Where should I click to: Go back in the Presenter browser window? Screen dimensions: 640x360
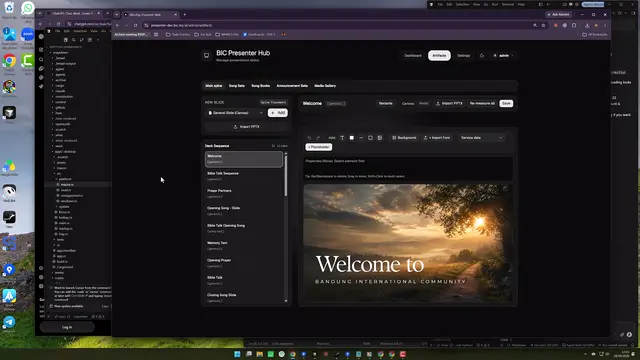pos(118,25)
